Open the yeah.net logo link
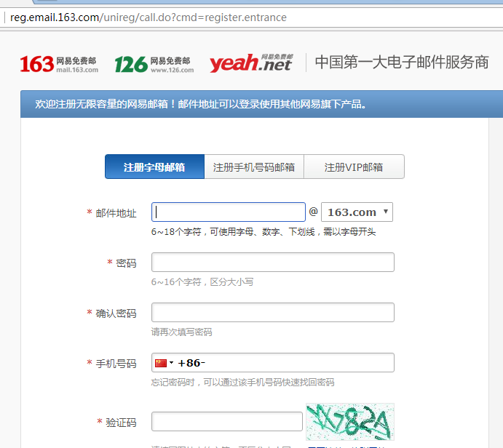Screen dimensions: 503x448 (250, 63)
